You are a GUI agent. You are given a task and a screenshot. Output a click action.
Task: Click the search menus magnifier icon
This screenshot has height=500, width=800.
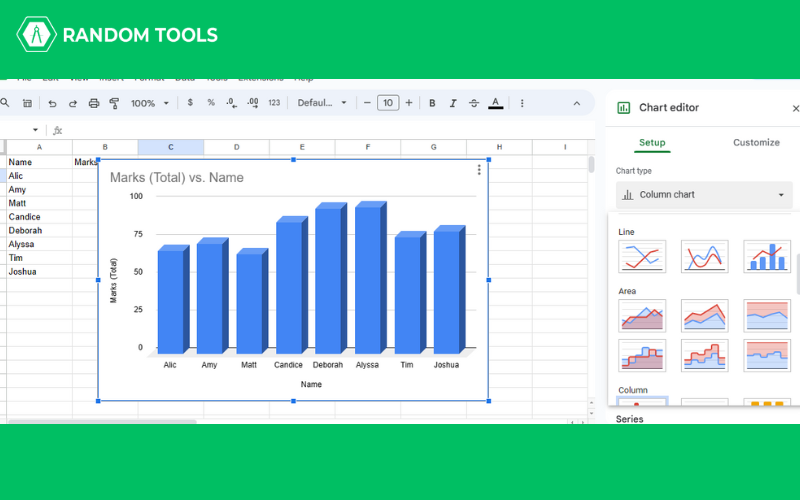click(x=5, y=103)
